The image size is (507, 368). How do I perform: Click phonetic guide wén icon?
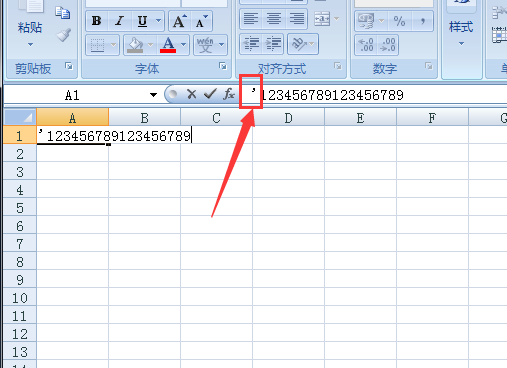point(205,45)
